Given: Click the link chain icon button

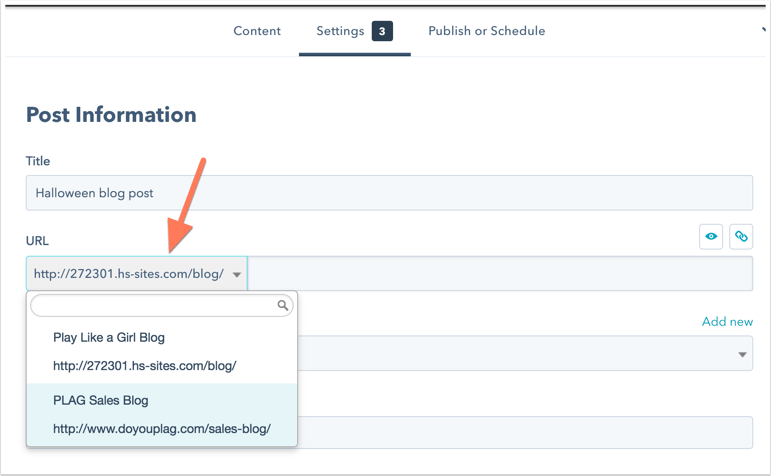Looking at the screenshot, I should coord(741,237).
